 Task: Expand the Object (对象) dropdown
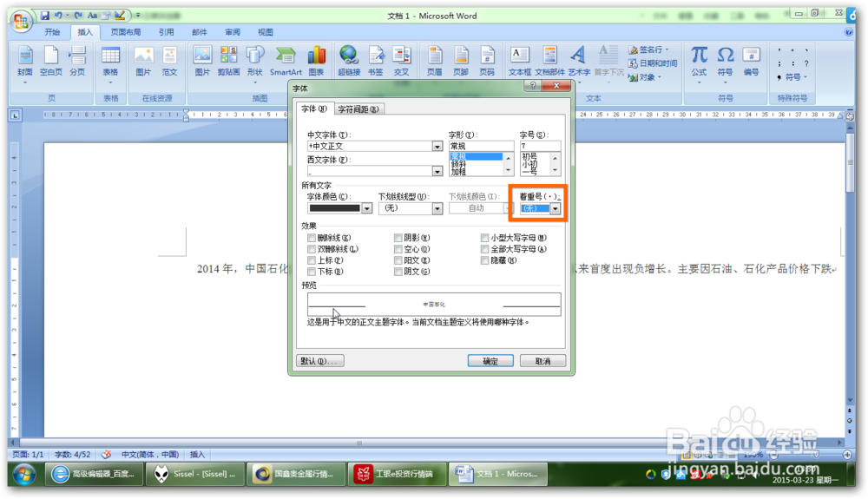pyautogui.click(x=659, y=77)
